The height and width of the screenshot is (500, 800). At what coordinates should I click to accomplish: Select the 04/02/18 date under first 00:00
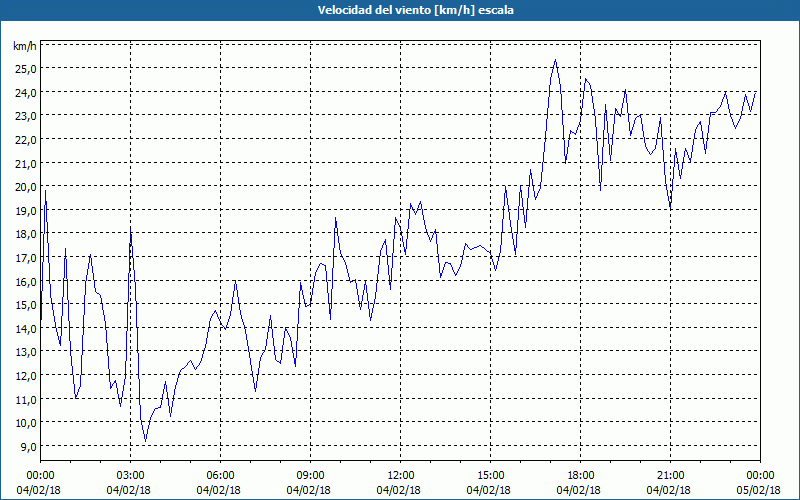(x=39, y=490)
